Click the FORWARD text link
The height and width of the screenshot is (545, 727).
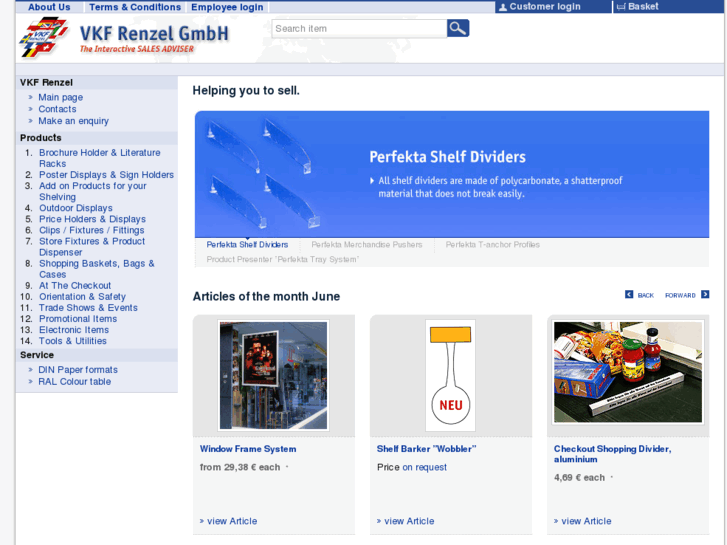680,295
